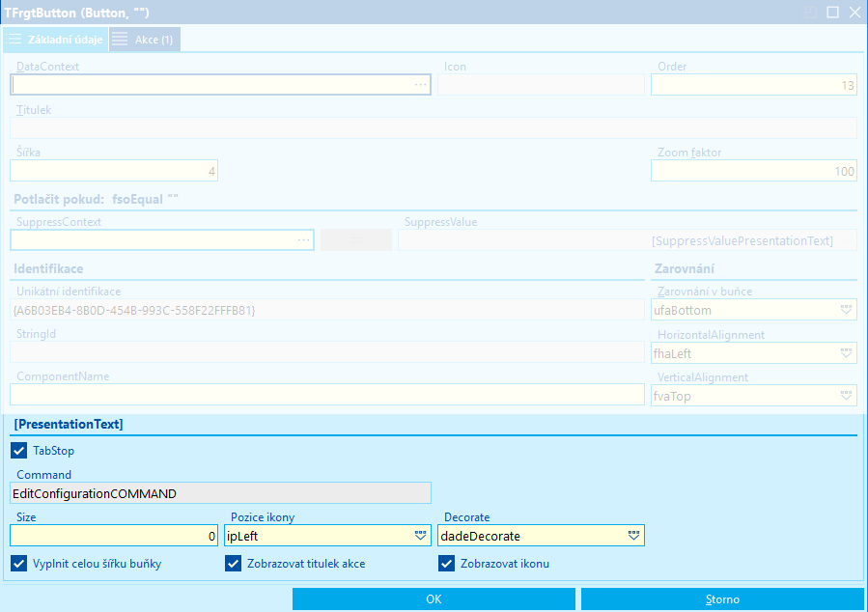868x612 pixels.
Task: Open the SuppressValue ellipsis browse button
Action: 847,240
